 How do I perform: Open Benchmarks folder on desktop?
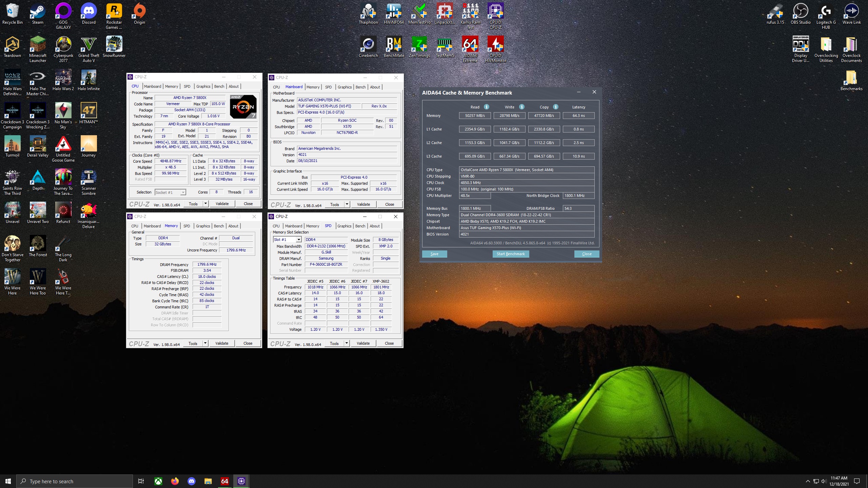(851, 80)
